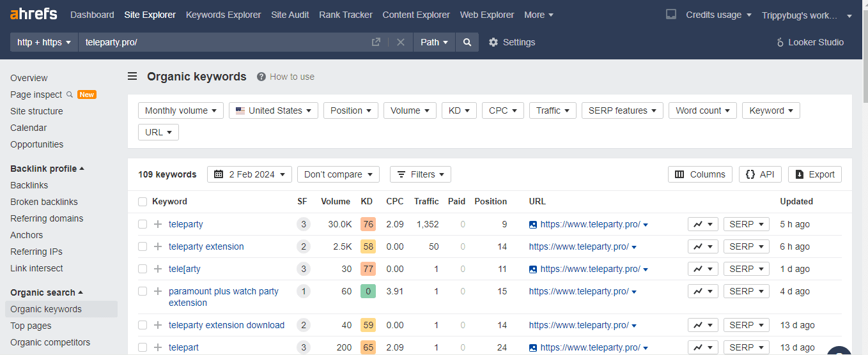Toggle the hamburger sidebar menu icon
The width and height of the screenshot is (868, 355).
[x=132, y=77]
